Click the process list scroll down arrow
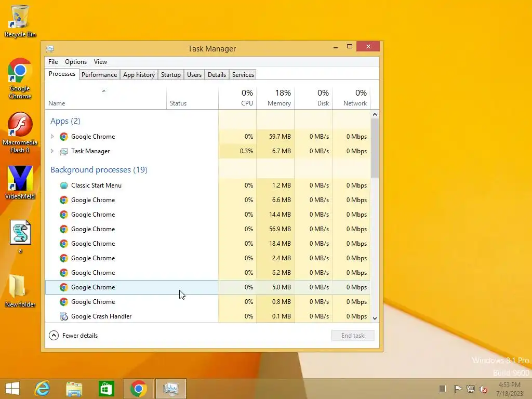The image size is (532, 399). click(375, 318)
